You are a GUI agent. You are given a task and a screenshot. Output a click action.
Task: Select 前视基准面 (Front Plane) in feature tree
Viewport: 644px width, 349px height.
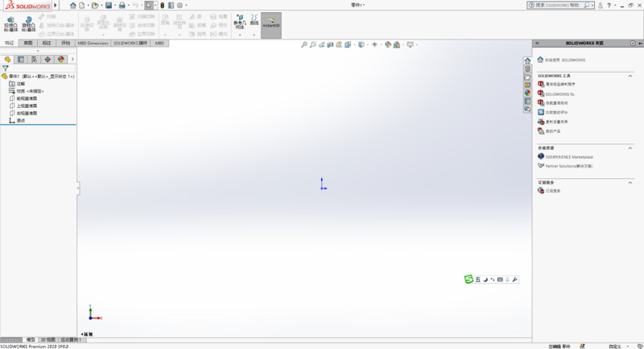coord(27,98)
